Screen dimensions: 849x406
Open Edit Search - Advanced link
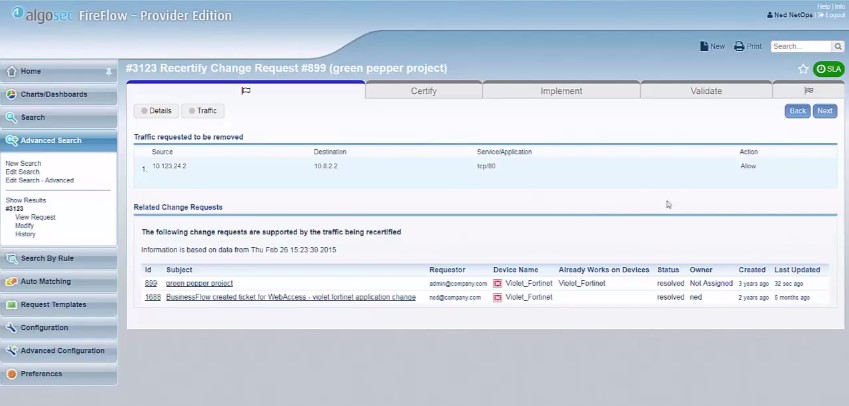(x=40, y=180)
